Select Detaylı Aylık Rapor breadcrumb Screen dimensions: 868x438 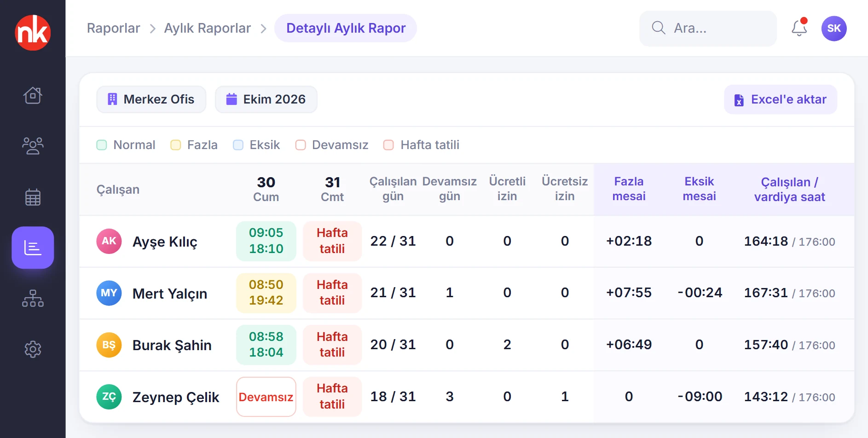pyautogui.click(x=346, y=28)
